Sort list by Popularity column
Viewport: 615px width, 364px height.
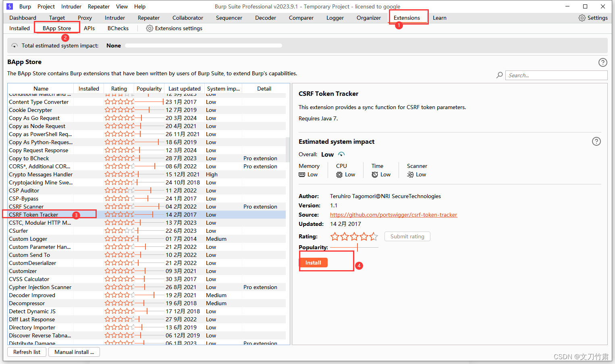pyautogui.click(x=149, y=89)
